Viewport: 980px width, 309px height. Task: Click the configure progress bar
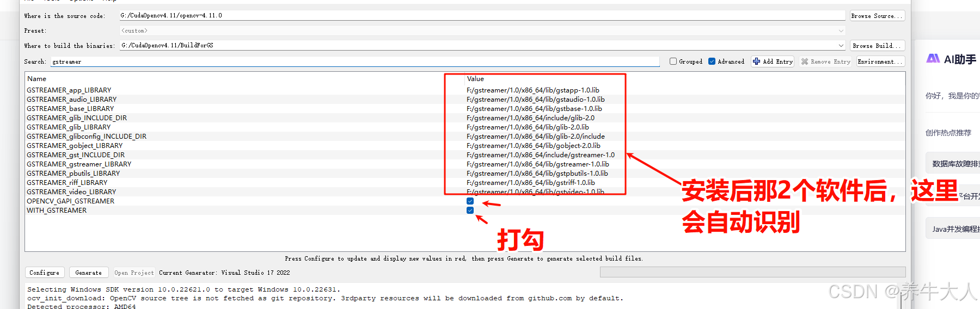tap(752, 272)
